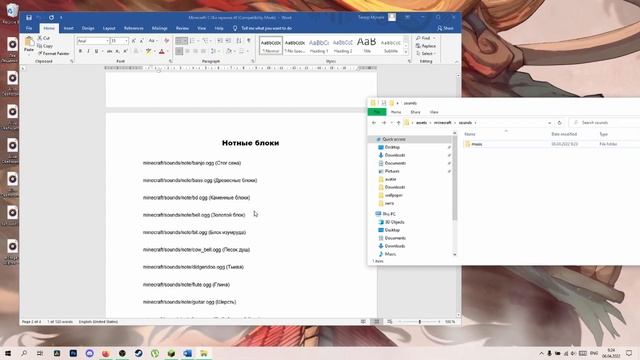The image size is (640, 360).
Task: Click the Explorer refresh icon
Action: coord(559,122)
